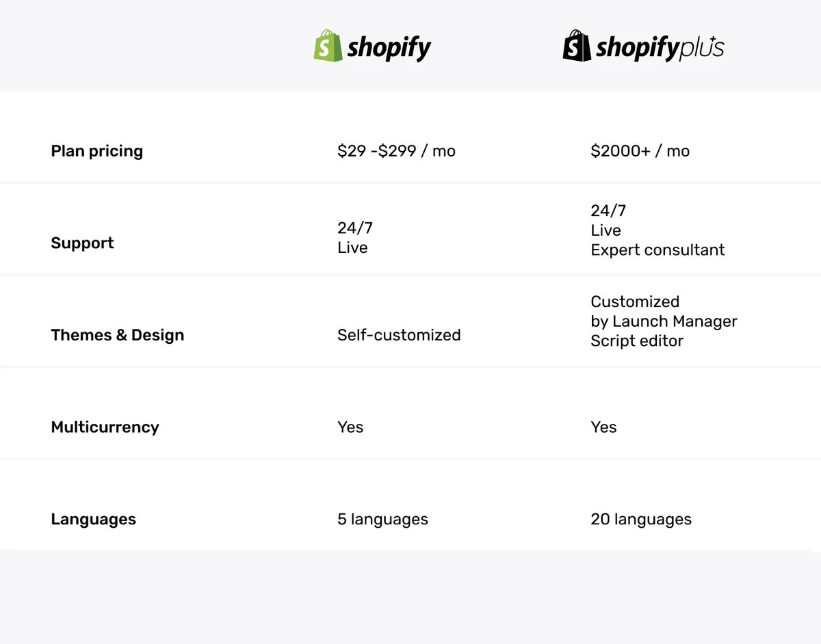Click the Self-customized themes cell
The height and width of the screenshot is (644, 821).
(399, 335)
